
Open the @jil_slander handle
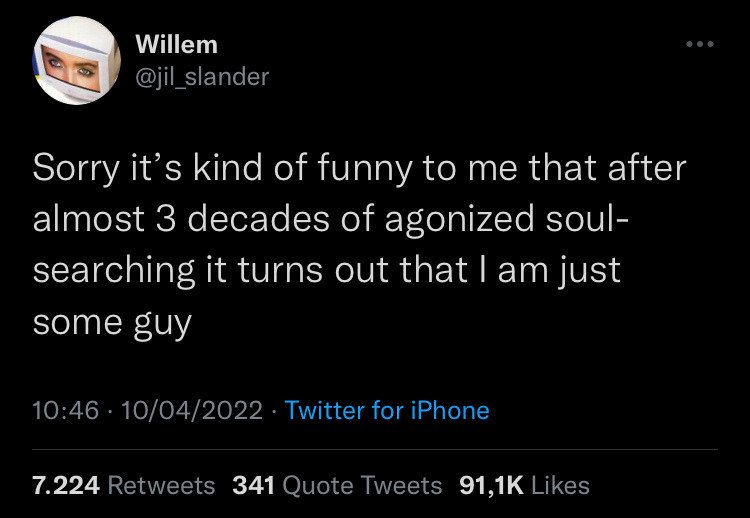point(201,76)
